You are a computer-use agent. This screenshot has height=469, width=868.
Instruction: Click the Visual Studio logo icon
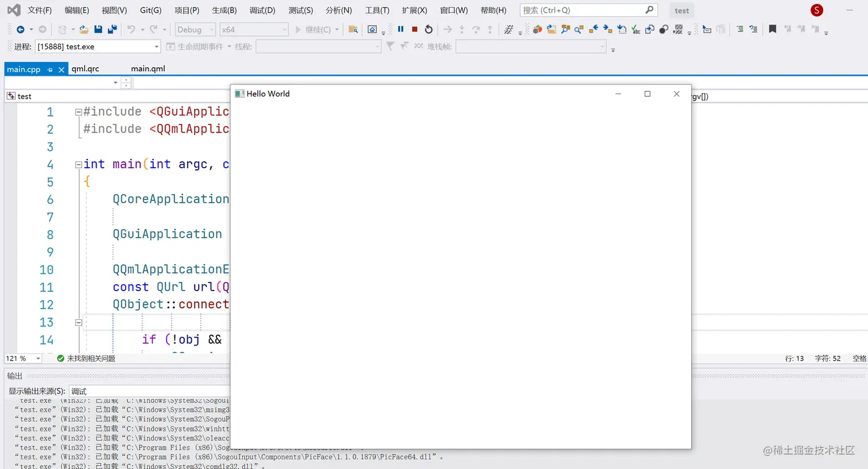(x=13, y=10)
